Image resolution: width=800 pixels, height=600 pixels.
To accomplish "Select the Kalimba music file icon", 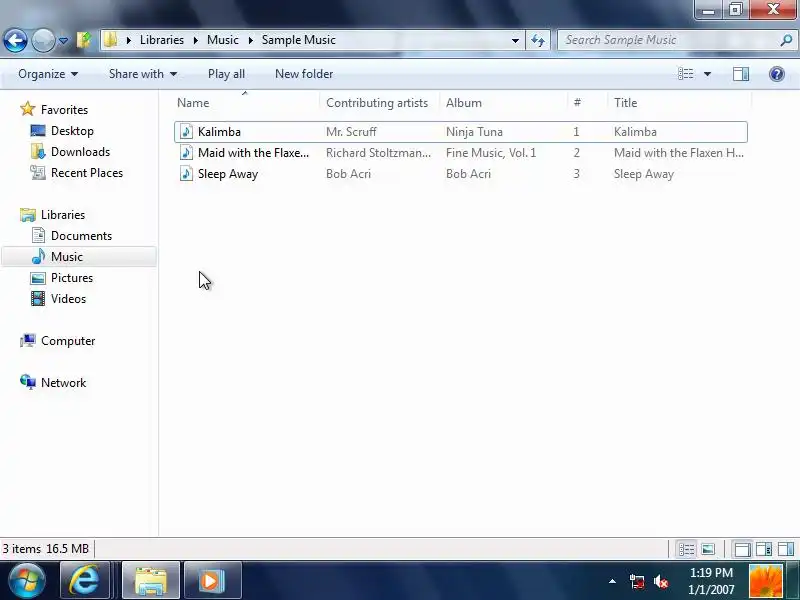I will [x=186, y=132].
